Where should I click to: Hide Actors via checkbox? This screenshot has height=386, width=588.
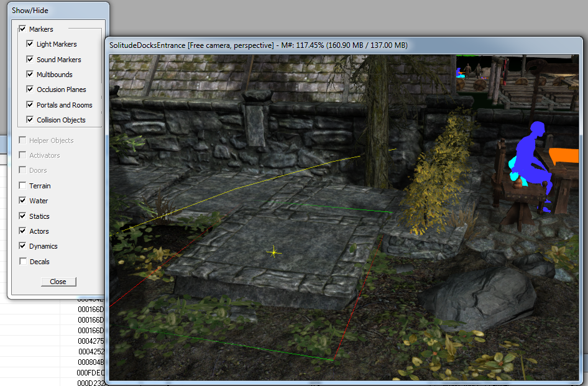click(22, 231)
